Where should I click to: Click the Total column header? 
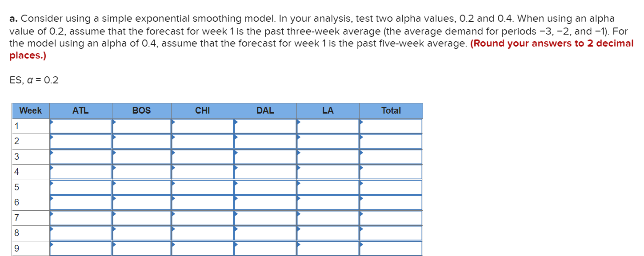coord(391,111)
